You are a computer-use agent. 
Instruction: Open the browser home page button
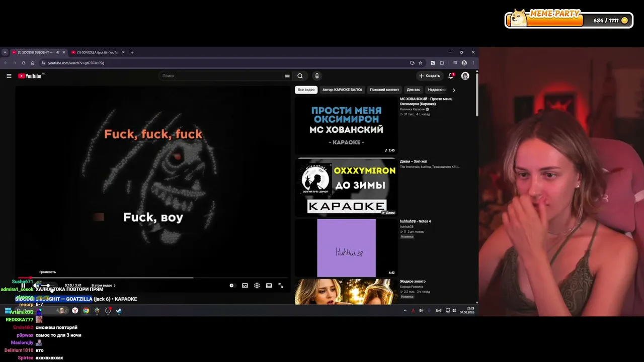tap(33, 63)
